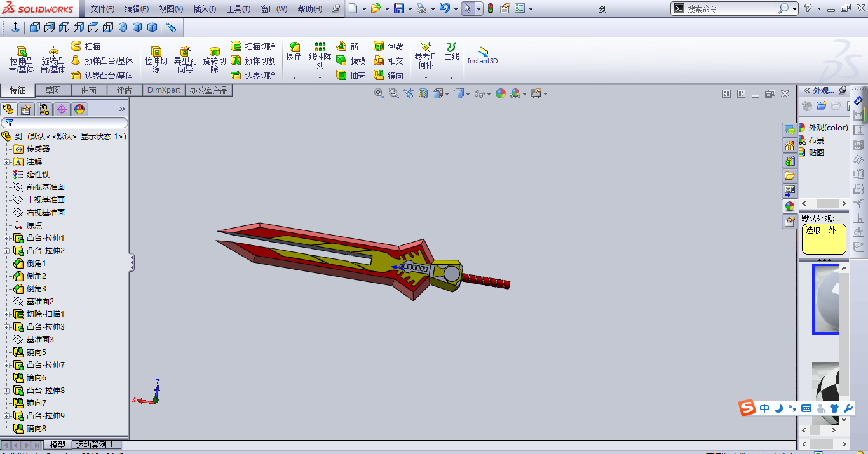
Task: Expand the 凸台-拉伸1 feature node
Action: point(7,238)
